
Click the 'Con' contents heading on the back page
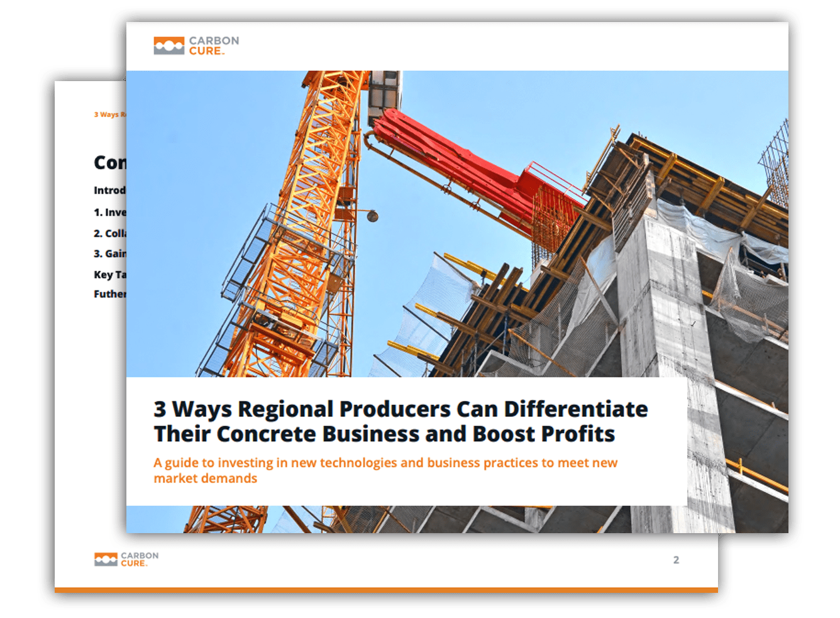(110, 163)
